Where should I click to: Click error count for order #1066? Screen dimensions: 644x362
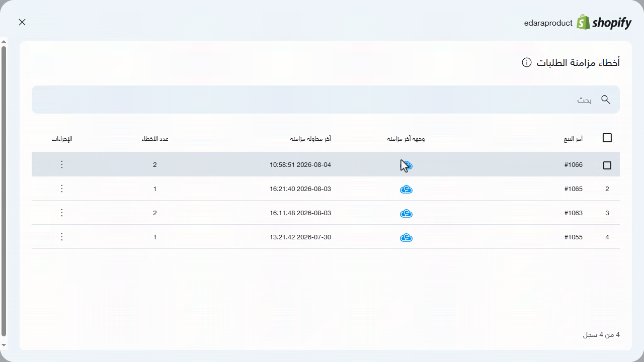[155, 165]
